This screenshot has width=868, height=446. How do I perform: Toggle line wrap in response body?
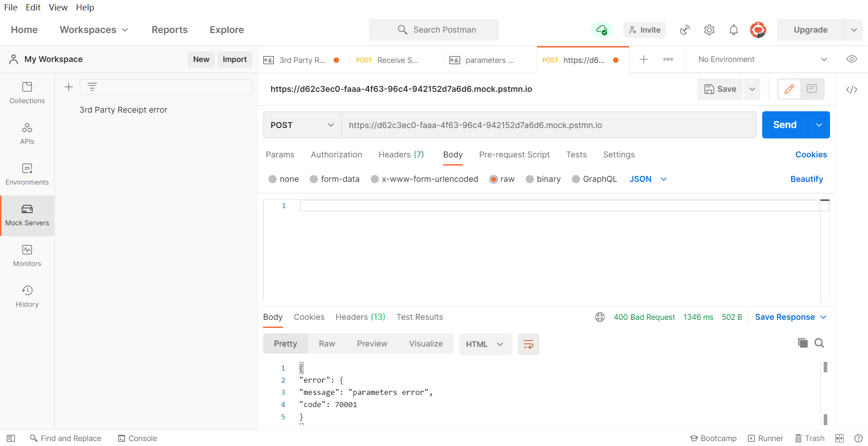[528, 344]
